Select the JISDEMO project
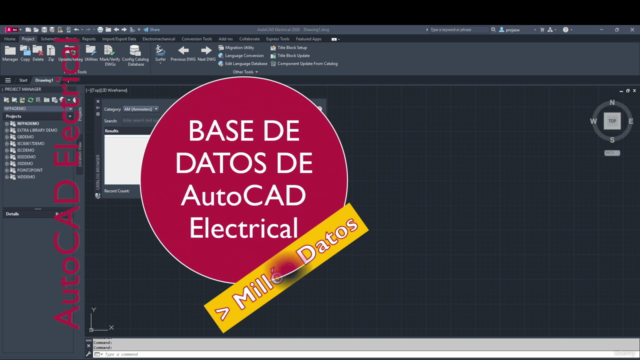Viewport: 640px width, 360px height. point(25,164)
